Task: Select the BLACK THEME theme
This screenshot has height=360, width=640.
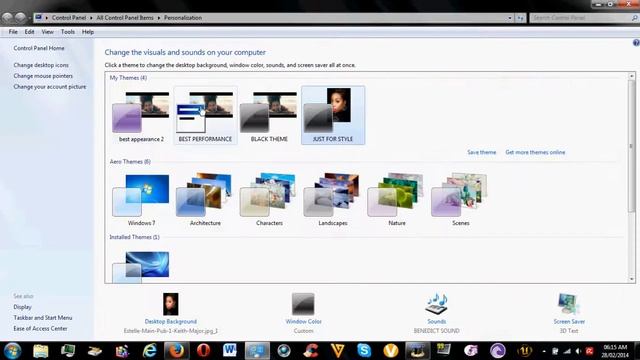Action: [269, 116]
